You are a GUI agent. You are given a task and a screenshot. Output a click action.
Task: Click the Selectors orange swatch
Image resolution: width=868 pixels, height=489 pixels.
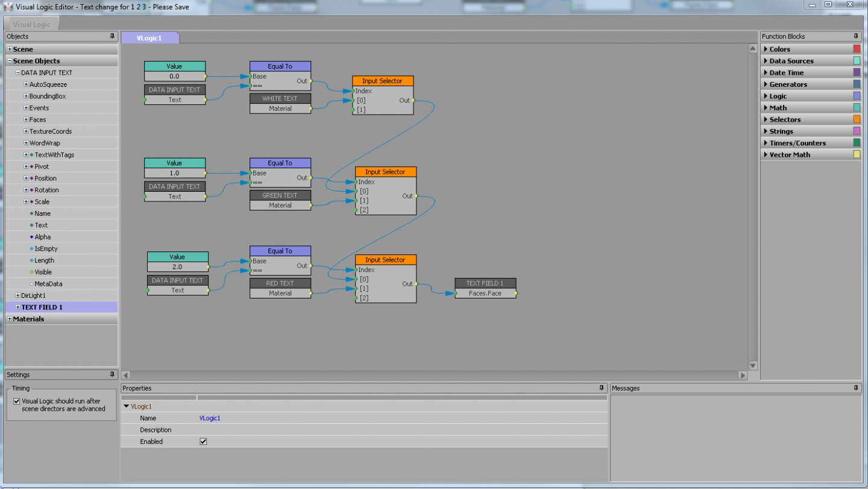click(857, 119)
